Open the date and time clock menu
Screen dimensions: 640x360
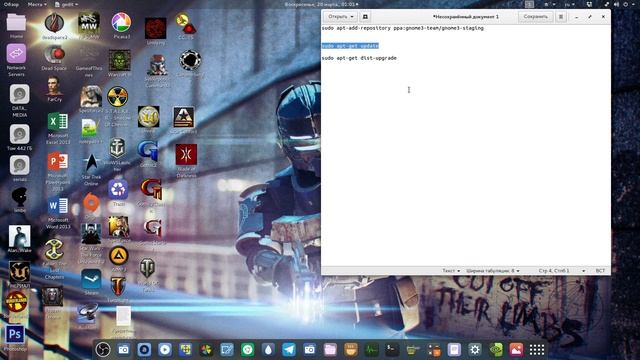(321, 4)
